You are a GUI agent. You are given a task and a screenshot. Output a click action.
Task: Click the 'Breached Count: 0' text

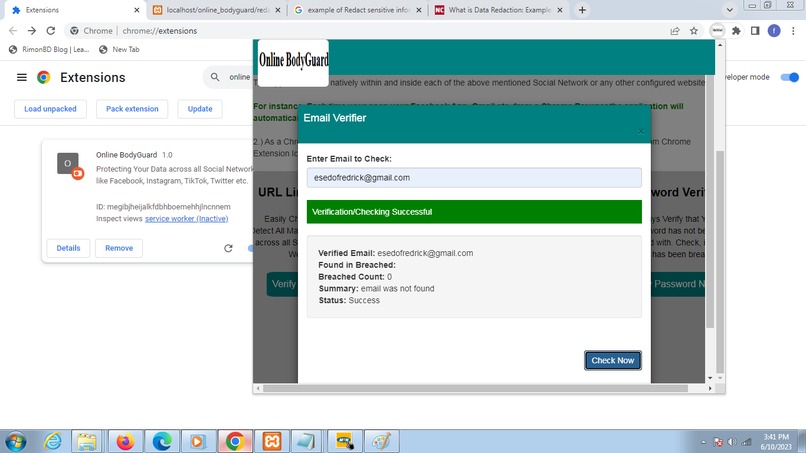(x=355, y=277)
